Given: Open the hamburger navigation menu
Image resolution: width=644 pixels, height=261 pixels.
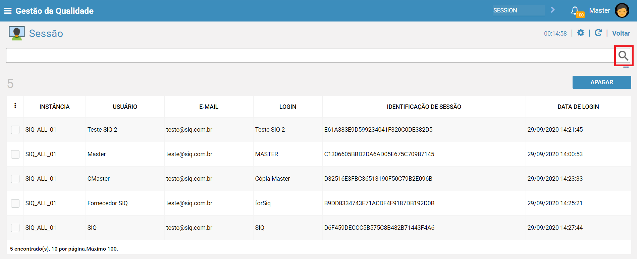Looking at the screenshot, I should [x=8, y=11].
